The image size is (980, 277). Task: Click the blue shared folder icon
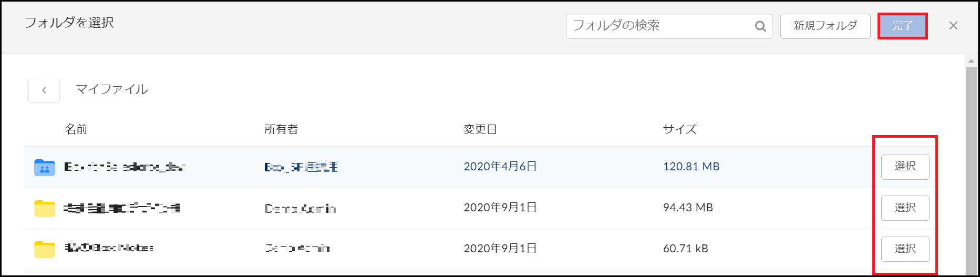[45, 167]
